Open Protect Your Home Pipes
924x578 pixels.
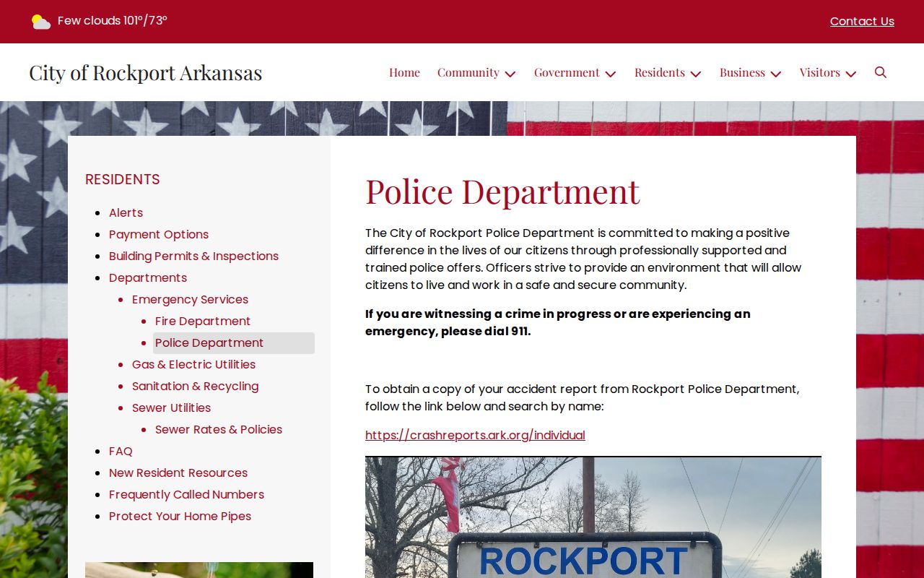[x=180, y=516]
